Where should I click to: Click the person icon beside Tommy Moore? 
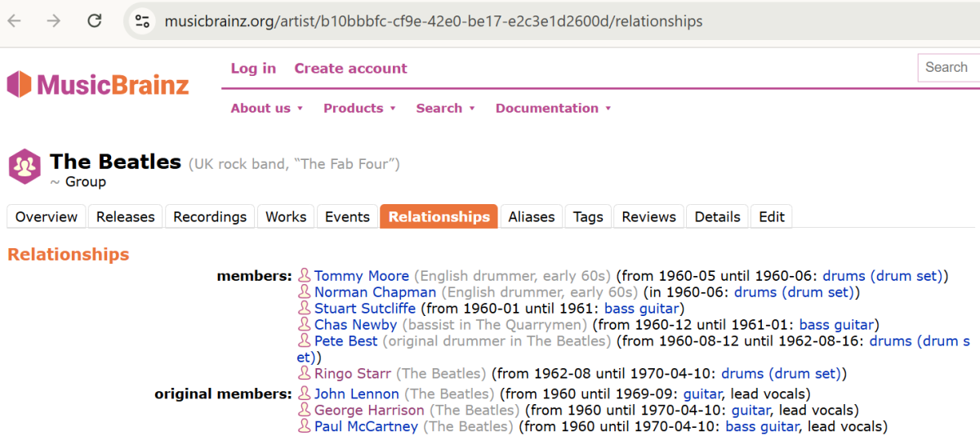click(305, 276)
